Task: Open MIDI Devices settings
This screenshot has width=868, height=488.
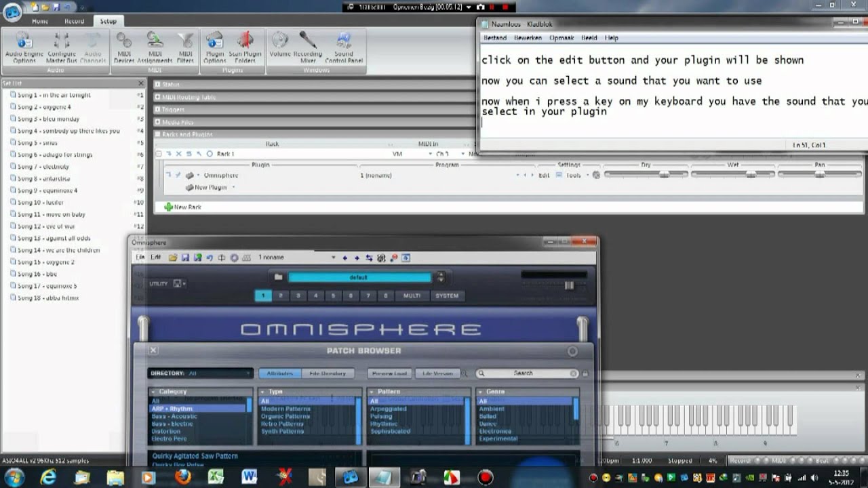Action: pos(124,47)
